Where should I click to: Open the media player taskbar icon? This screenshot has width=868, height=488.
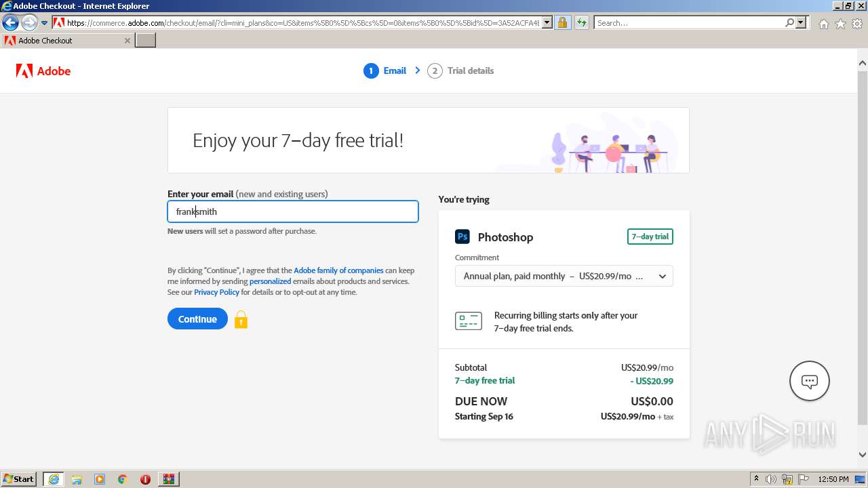coord(100,479)
